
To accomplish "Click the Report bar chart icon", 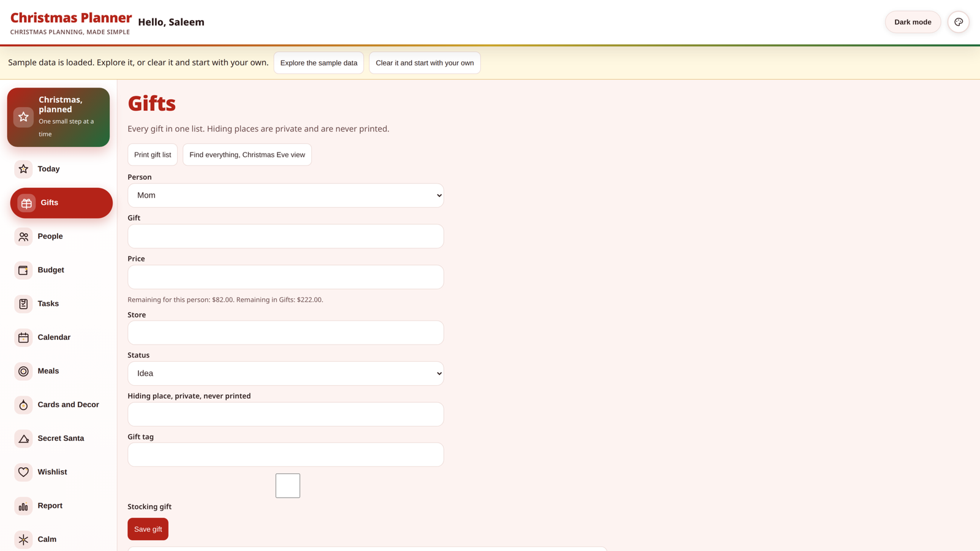I will click(x=23, y=506).
